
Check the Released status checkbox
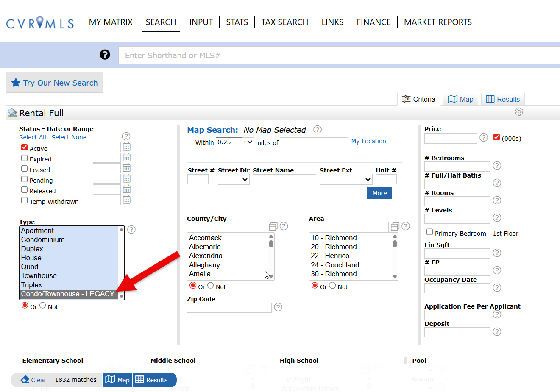coord(25,190)
